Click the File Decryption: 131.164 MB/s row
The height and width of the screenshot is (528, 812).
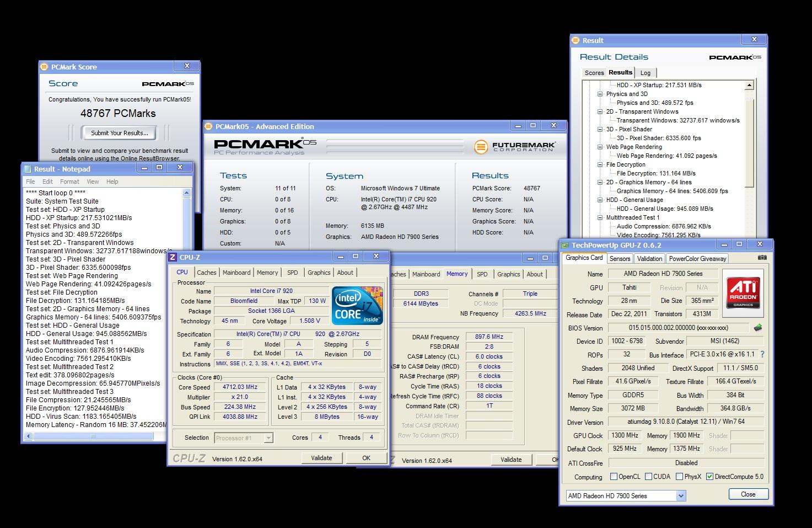tap(656, 173)
